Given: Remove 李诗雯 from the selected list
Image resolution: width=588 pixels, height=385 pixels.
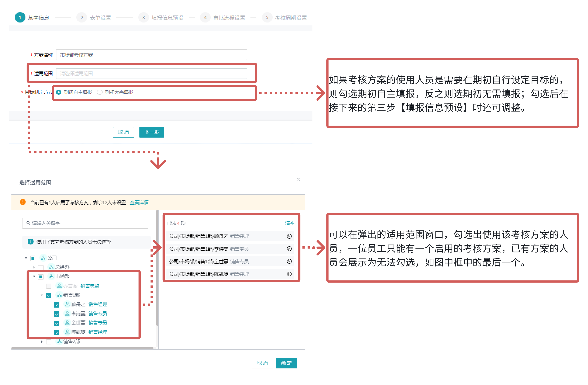Looking at the screenshot, I should (x=289, y=249).
